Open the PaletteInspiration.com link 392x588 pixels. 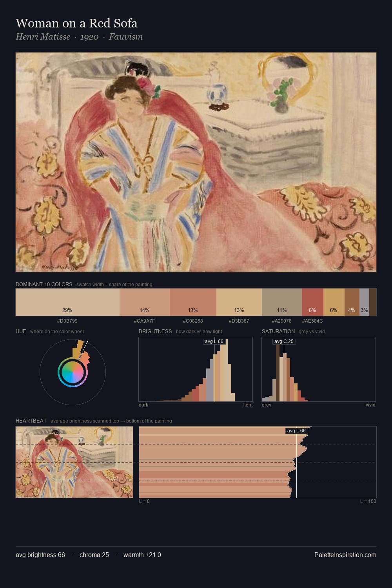345,555
